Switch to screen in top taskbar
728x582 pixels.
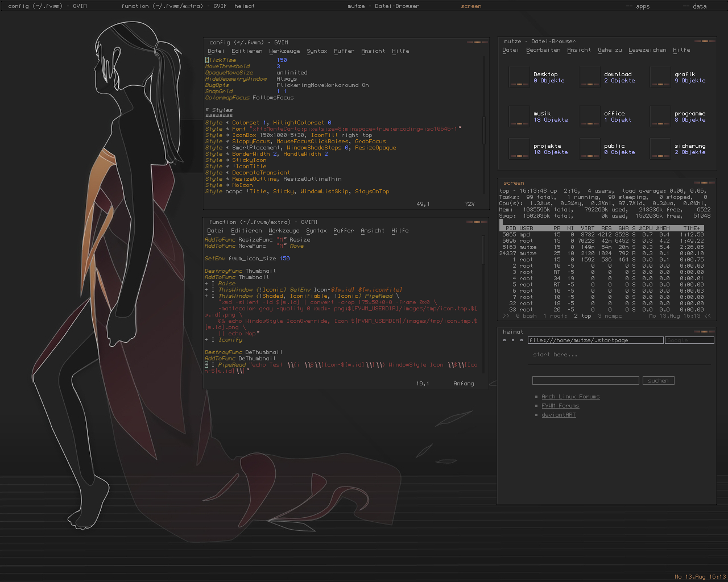coord(471,6)
